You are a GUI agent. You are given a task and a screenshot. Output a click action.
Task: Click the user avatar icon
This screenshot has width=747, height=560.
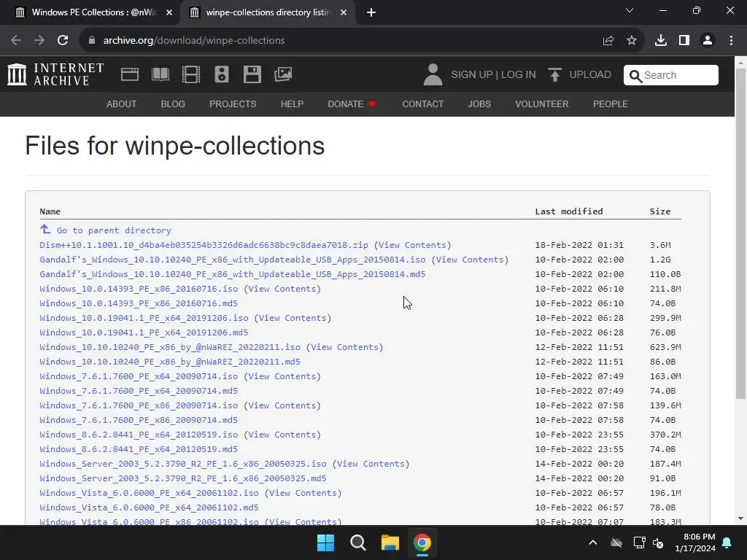click(x=433, y=75)
